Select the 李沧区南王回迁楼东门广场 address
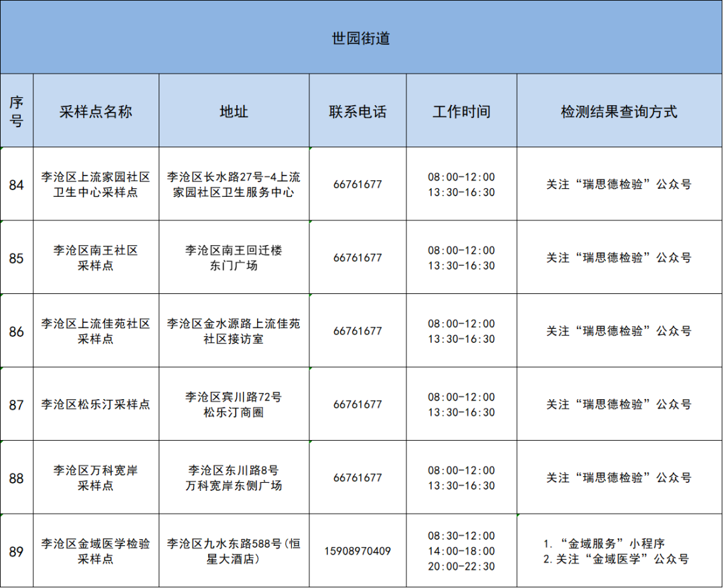Viewport: 723px width, 588px height. [x=232, y=256]
